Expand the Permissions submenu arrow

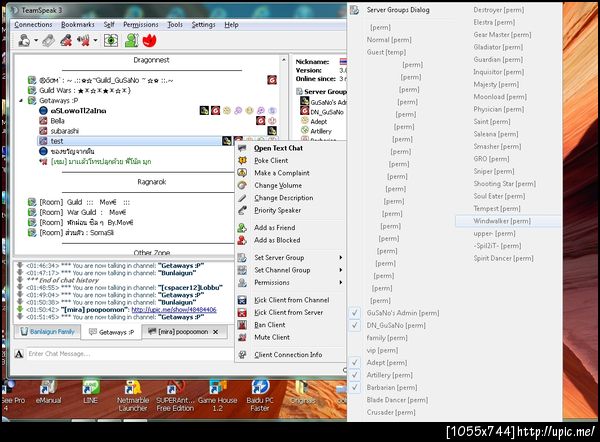(341, 282)
